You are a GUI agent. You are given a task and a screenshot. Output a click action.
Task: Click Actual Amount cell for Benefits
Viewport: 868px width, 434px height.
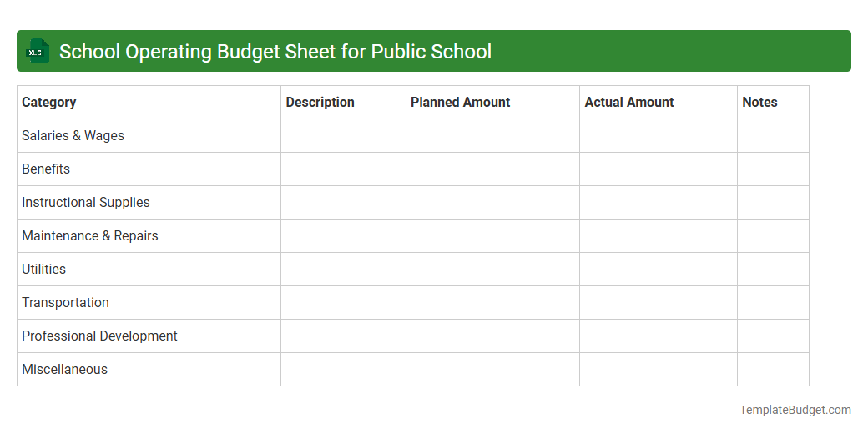click(x=659, y=169)
